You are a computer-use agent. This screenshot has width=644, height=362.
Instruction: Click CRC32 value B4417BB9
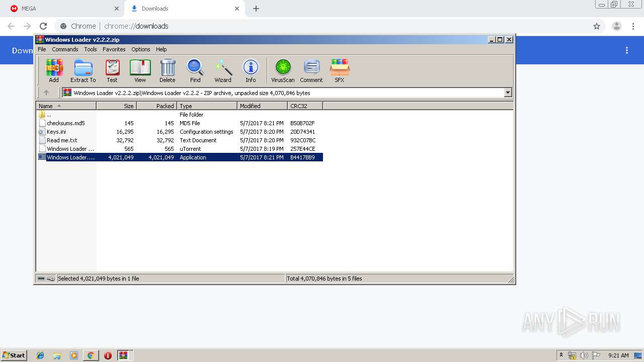click(x=302, y=157)
